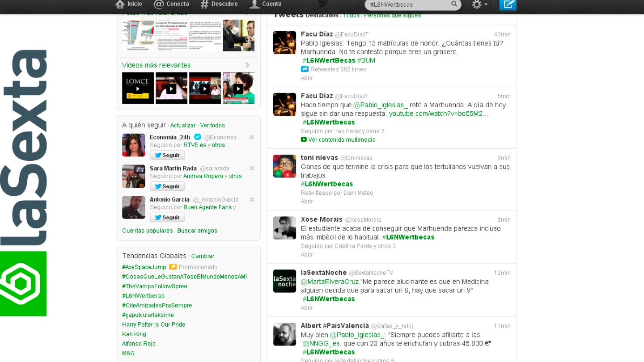Open the settings gear dropdown
This screenshot has width=644, height=362.
tap(479, 4)
